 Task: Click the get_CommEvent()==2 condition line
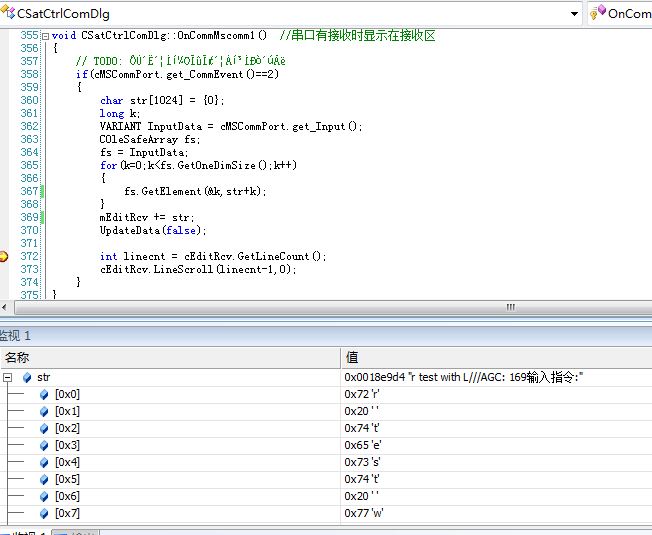point(177,75)
